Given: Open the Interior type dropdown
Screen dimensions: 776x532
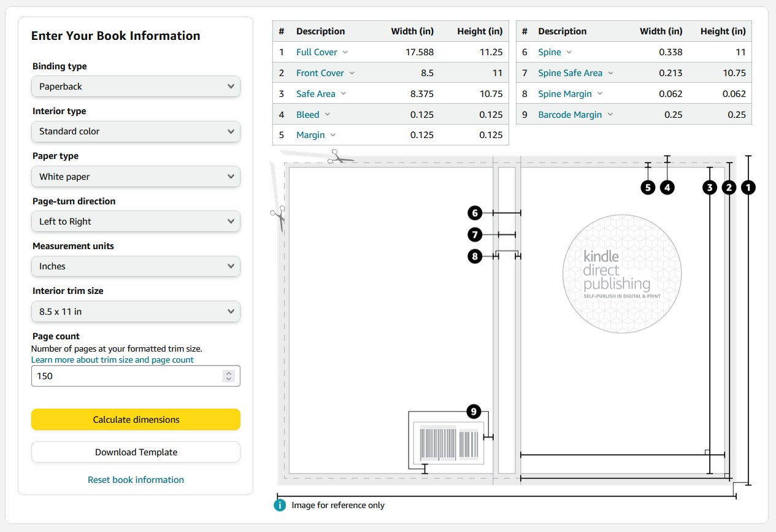Looking at the screenshot, I should [136, 131].
